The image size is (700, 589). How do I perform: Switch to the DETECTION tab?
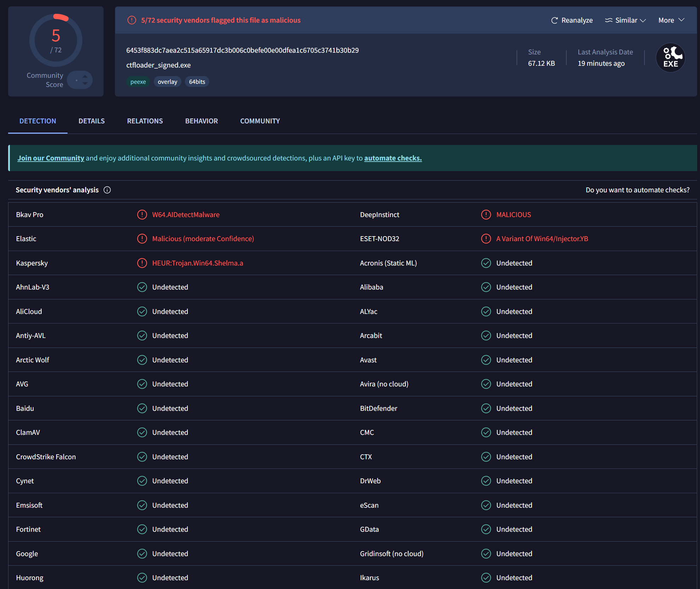coord(38,121)
